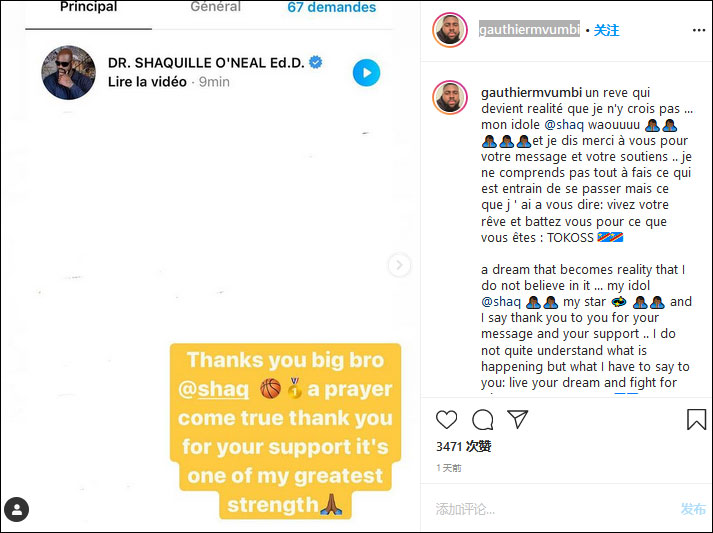Click the header profile picture avatar
This screenshot has height=533, width=713.
pyautogui.click(x=449, y=30)
